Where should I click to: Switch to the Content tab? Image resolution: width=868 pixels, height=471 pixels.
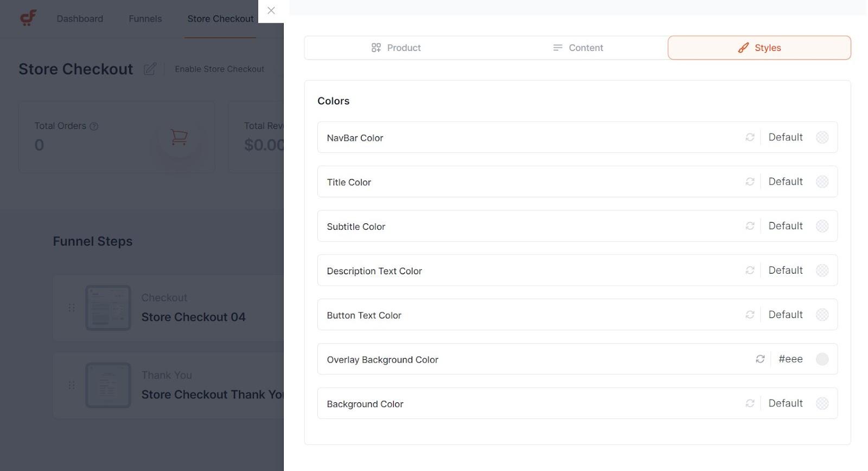tap(577, 48)
